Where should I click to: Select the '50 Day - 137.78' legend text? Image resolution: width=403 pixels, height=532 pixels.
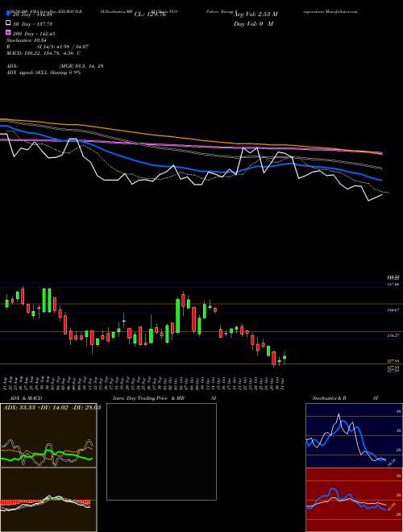click(x=33, y=23)
